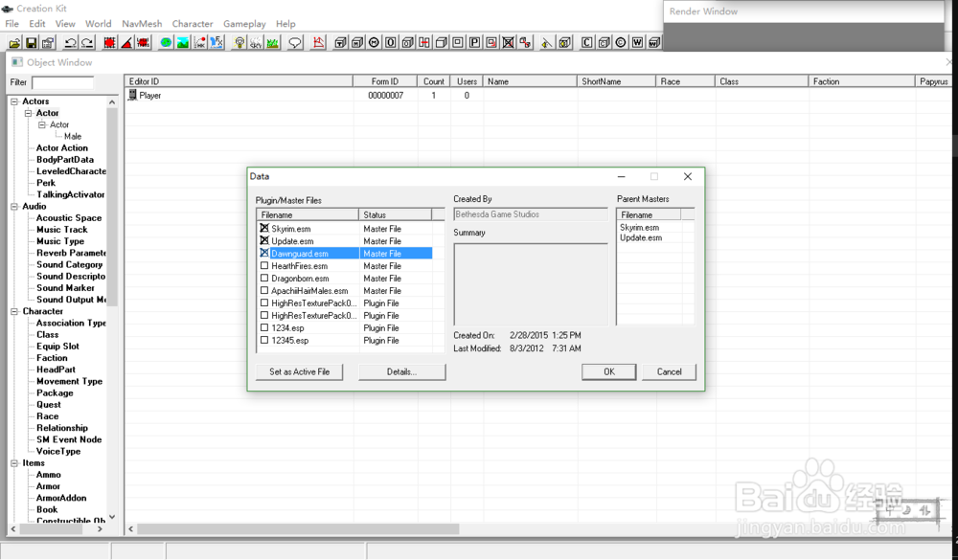Click the flat O square toolbar icon
This screenshot has width=958, height=560.
point(391,43)
